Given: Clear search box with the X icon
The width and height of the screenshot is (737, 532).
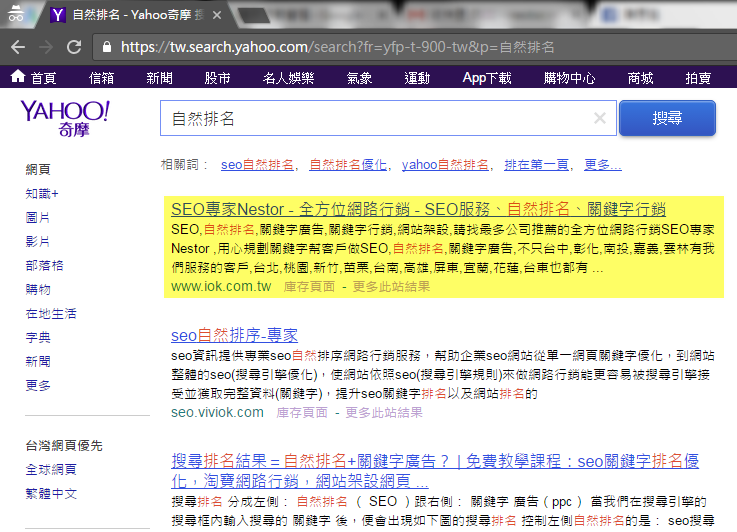Looking at the screenshot, I should (600, 118).
